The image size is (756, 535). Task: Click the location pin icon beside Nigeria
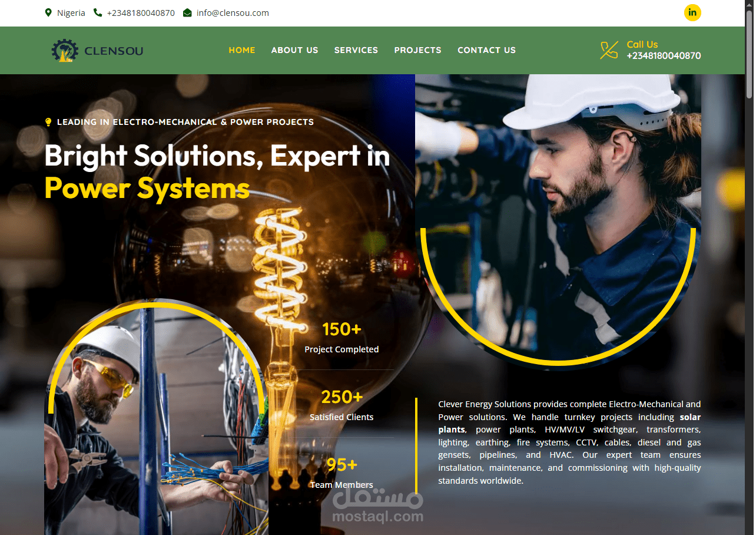coord(48,12)
